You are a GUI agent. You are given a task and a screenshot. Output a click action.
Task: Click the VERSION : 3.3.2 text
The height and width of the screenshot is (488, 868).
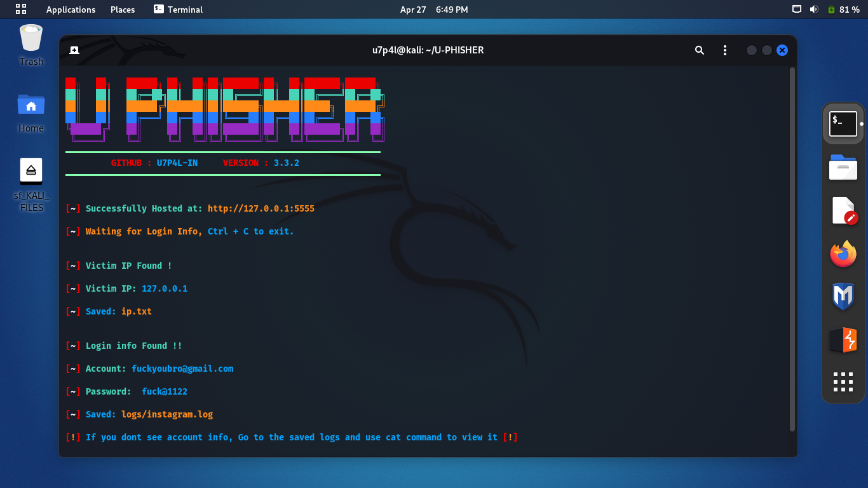click(x=261, y=163)
